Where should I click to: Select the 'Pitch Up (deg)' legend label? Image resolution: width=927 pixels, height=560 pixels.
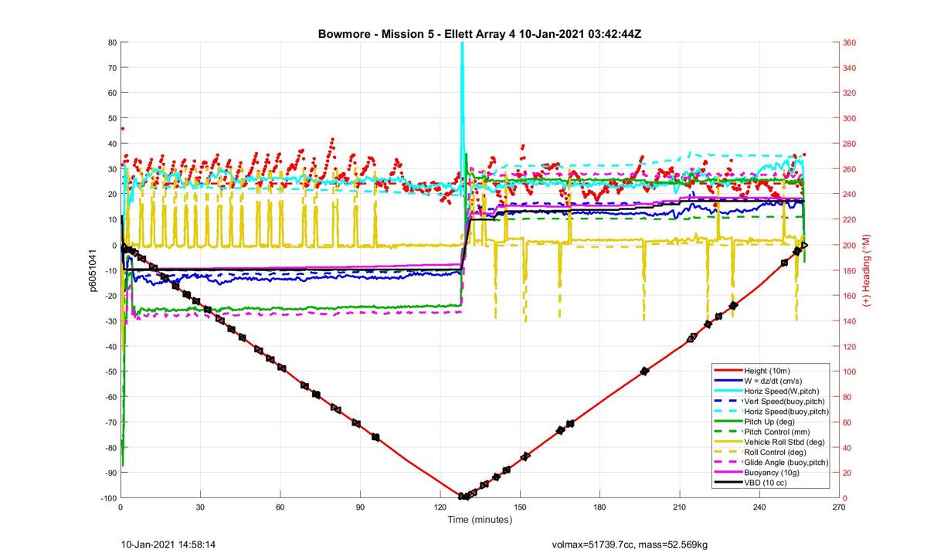[770, 422]
